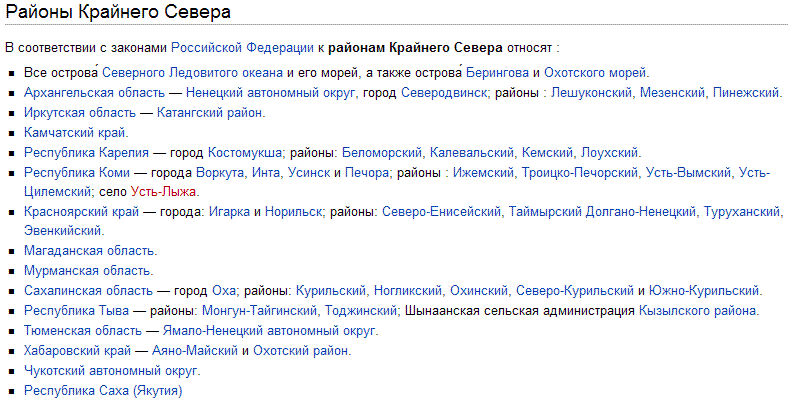Click the Воркута city link

(220, 173)
